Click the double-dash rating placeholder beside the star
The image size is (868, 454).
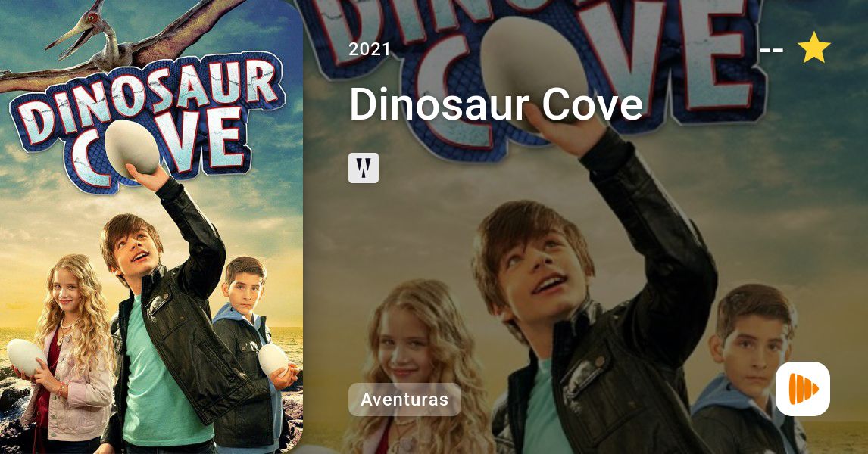pos(771,51)
